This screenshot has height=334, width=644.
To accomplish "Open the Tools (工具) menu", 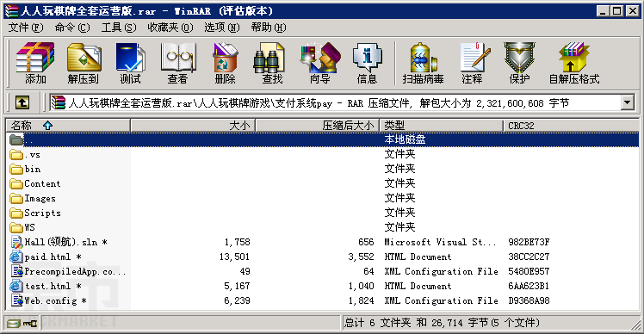I will pyautogui.click(x=119, y=28).
